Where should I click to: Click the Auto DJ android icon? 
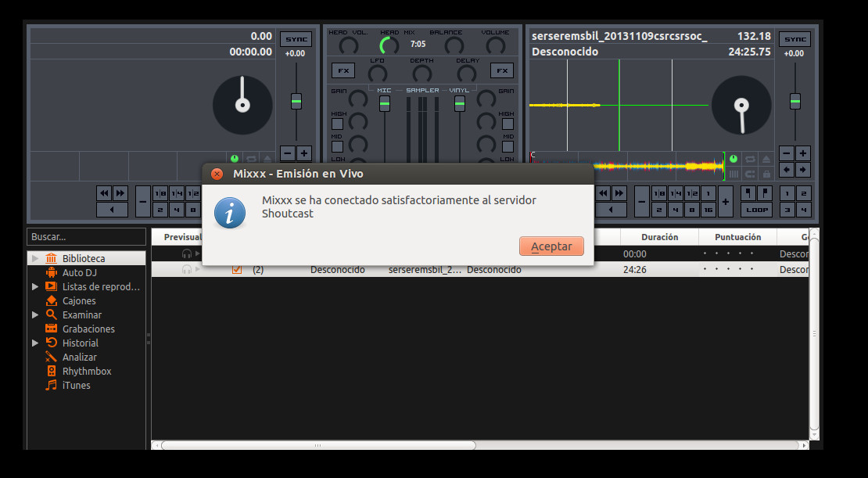click(x=52, y=272)
